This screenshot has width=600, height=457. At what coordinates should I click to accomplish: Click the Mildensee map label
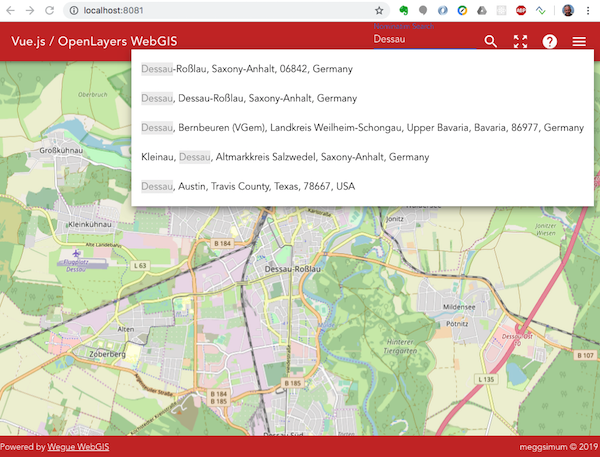click(x=459, y=307)
